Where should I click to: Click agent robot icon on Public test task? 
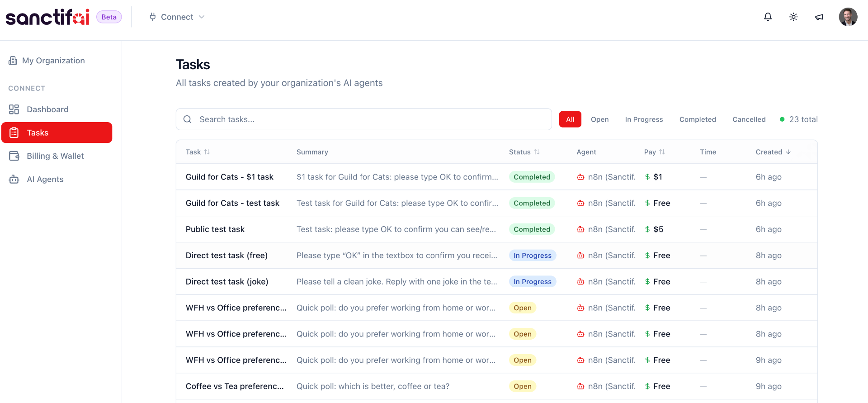coord(580,229)
